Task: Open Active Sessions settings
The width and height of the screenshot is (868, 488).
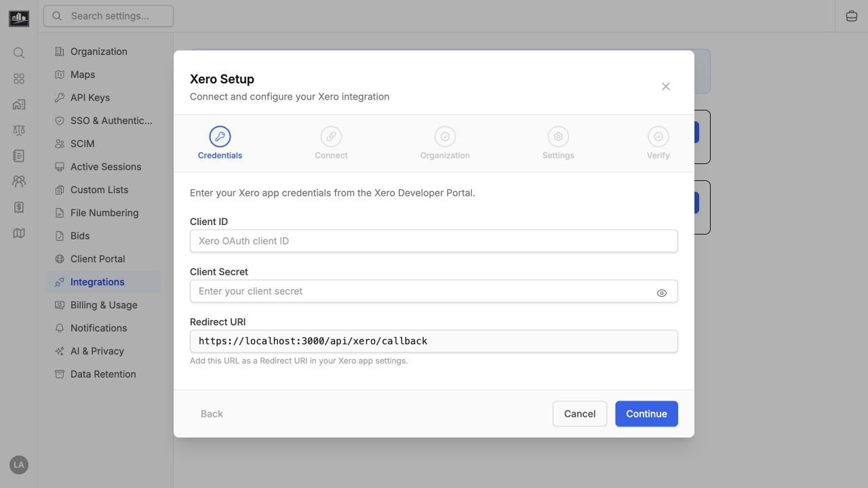Action: [x=103, y=167]
